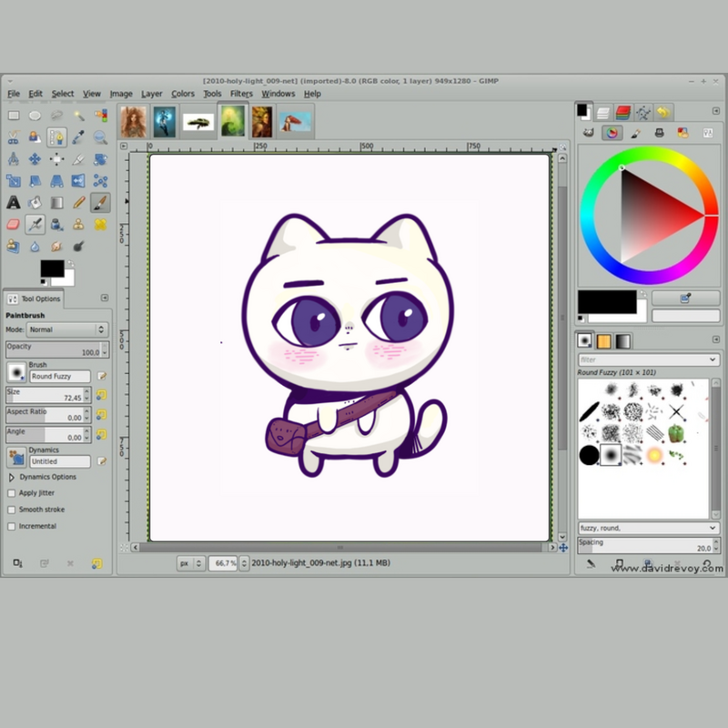Screen dimensions: 728x728
Task: Expand the Dynamics Options section
Action: pos(12,477)
